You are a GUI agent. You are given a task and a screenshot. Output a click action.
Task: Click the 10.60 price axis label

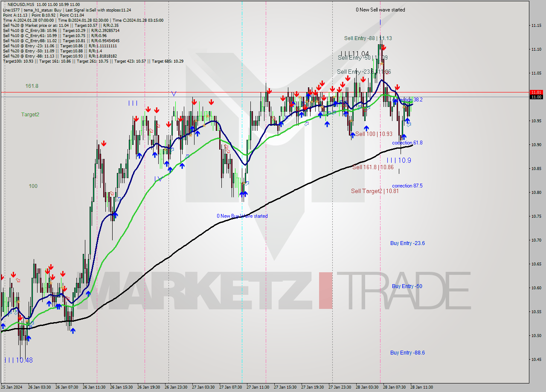coord(536,288)
